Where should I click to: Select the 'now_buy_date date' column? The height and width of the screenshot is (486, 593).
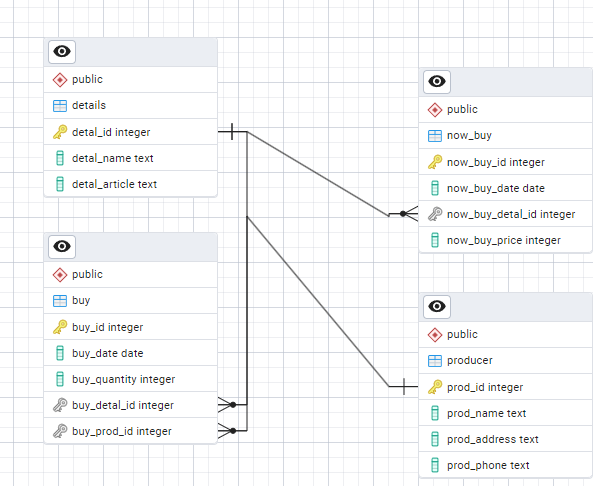click(x=506, y=188)
